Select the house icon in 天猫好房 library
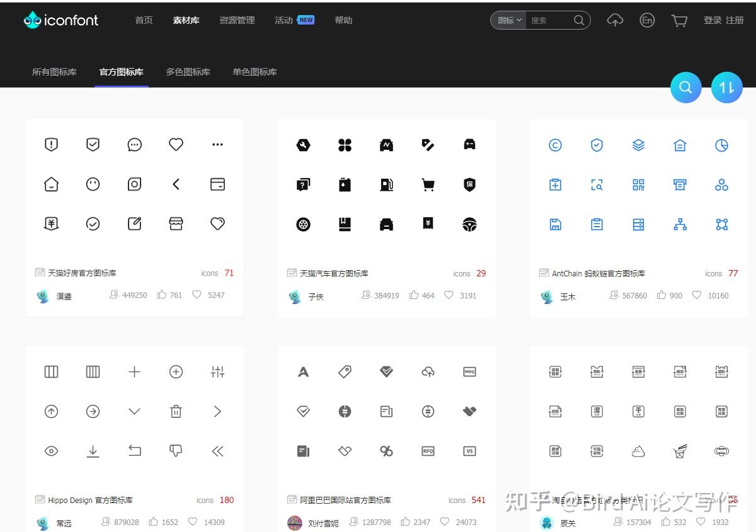This screenshot has width=756, height=532. pos(51,184)
